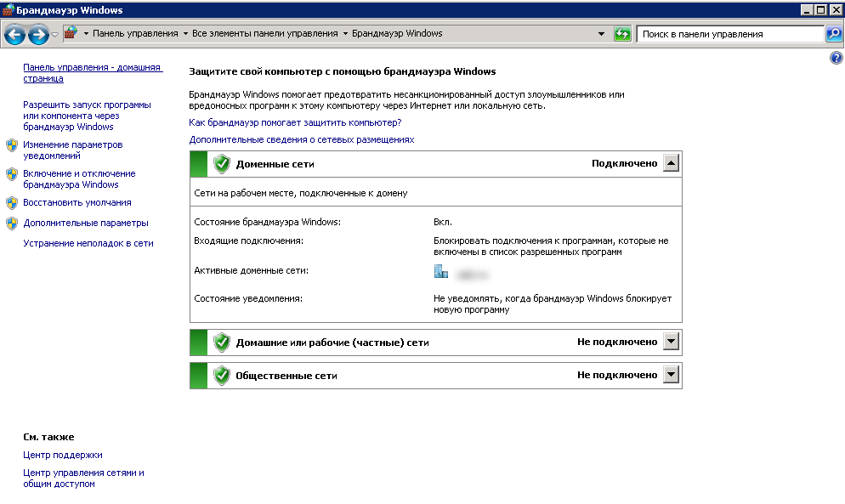Expand the Общественные сети section arrow

coord(671,375)
